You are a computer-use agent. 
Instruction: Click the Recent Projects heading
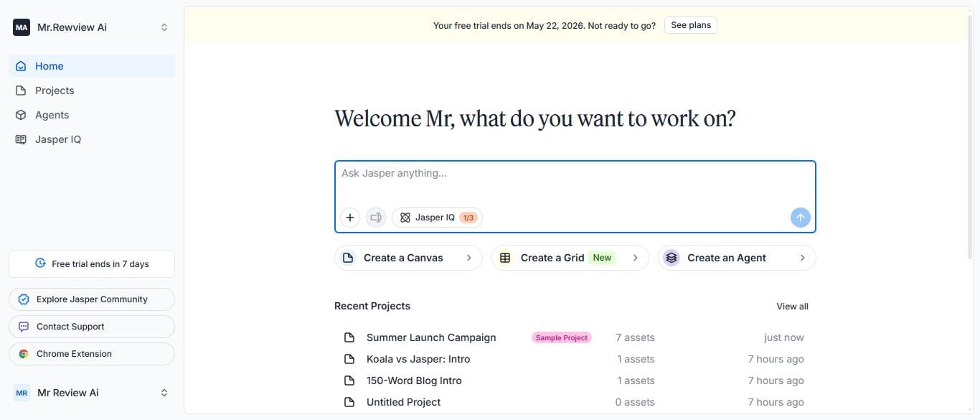pos(372,306)
